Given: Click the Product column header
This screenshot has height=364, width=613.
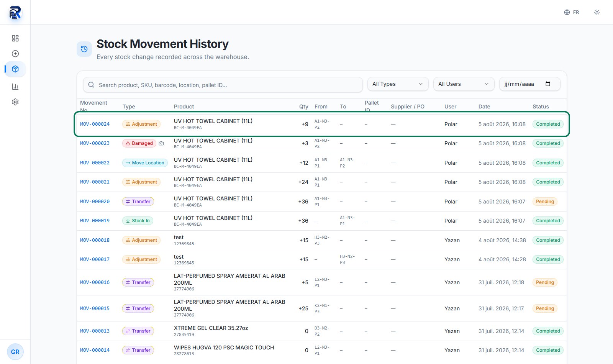Looking at the screenshot, I should [184, 107].
